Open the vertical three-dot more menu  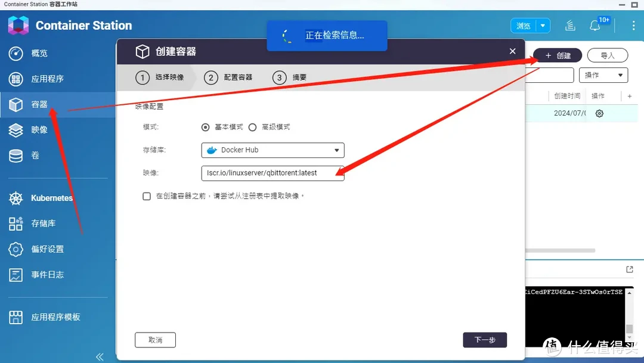pyautogui.click(x=633, y=26)
